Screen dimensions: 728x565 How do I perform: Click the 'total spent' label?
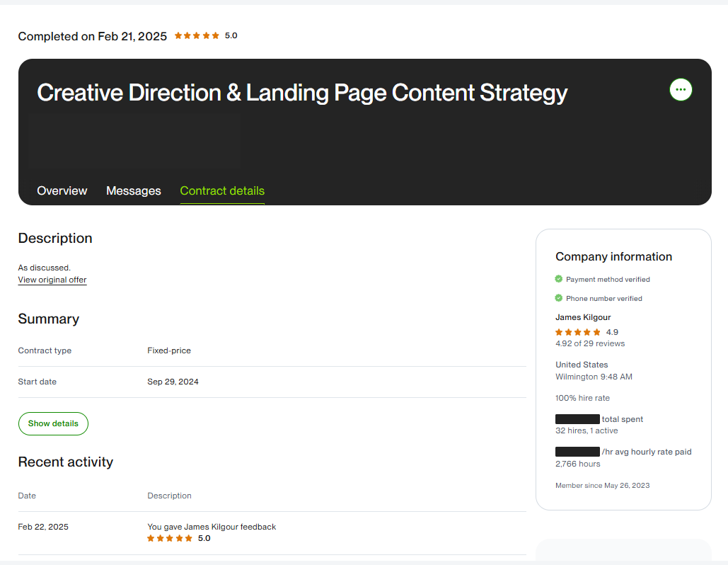pos(622,419)
